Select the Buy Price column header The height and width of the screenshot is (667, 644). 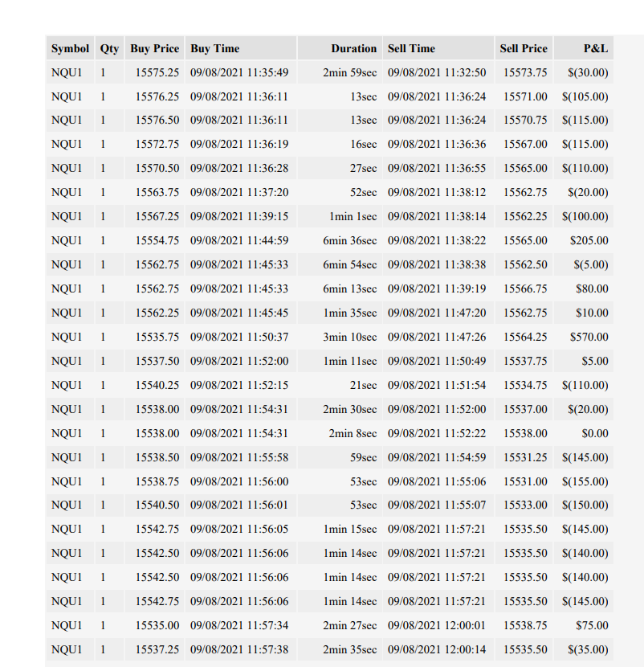[155, 48]
